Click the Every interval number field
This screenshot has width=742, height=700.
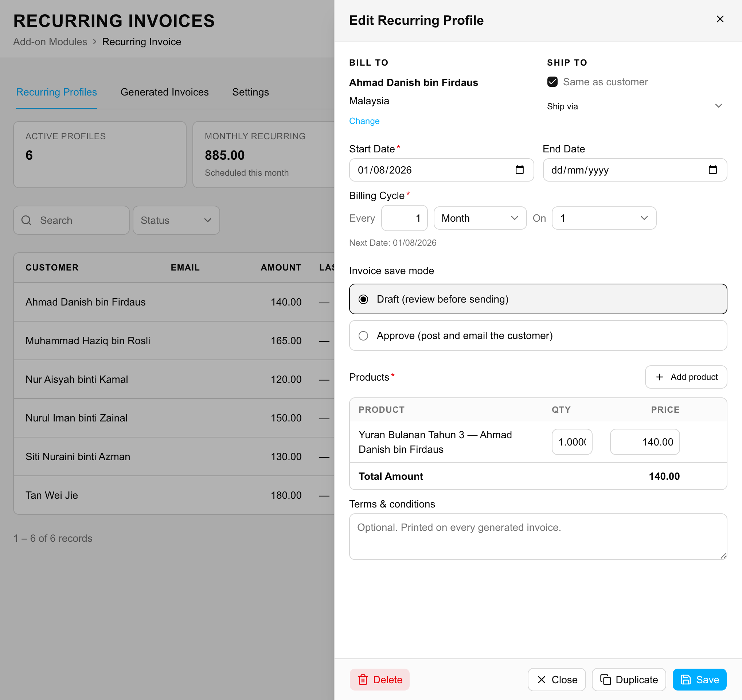(404, 218)
